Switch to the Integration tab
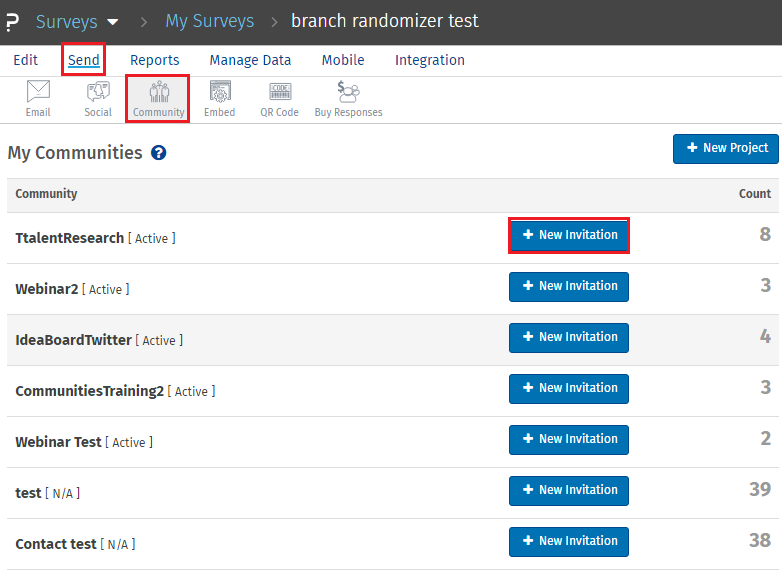 point(430,60)
